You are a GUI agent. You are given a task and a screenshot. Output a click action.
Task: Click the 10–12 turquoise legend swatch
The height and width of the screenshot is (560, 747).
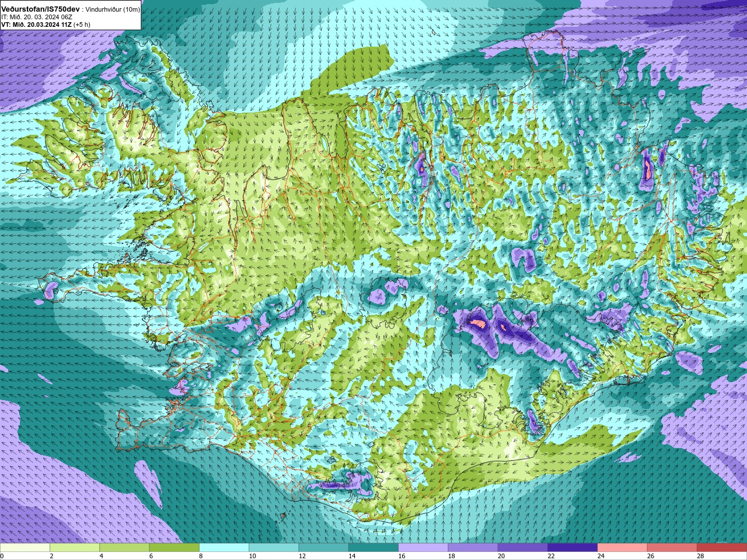click(x=274, y=548)
